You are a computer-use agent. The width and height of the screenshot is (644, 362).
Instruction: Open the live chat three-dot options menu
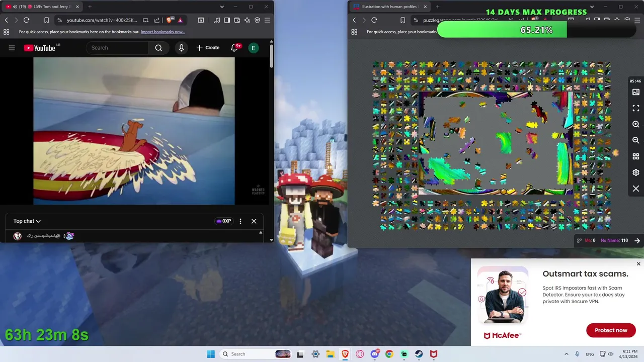click(x=240, y=221)
